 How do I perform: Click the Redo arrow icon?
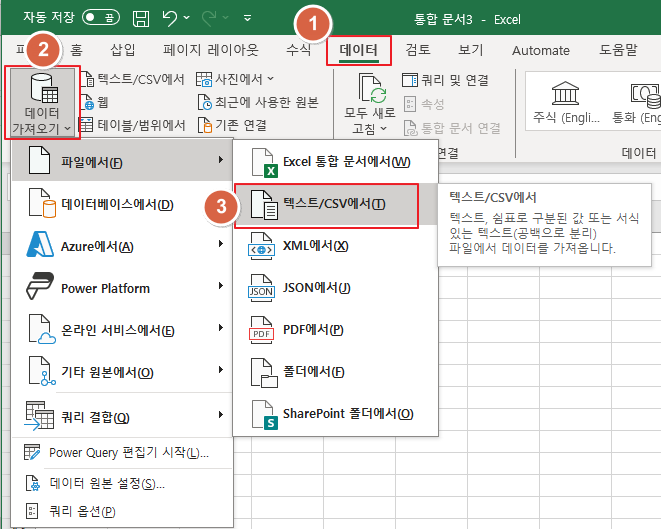point(209,18)
